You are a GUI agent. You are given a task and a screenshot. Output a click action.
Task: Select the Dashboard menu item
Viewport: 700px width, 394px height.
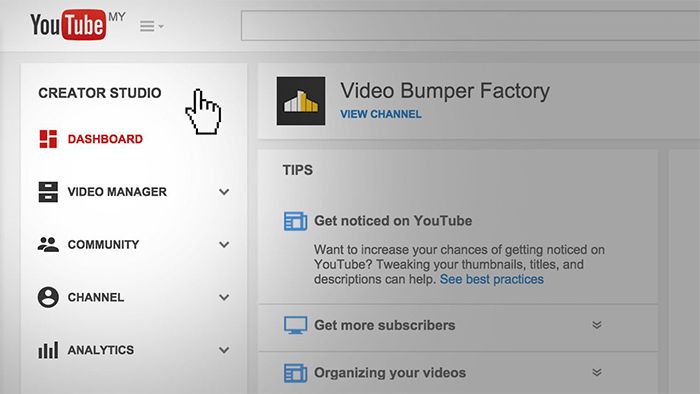(105, 139)
